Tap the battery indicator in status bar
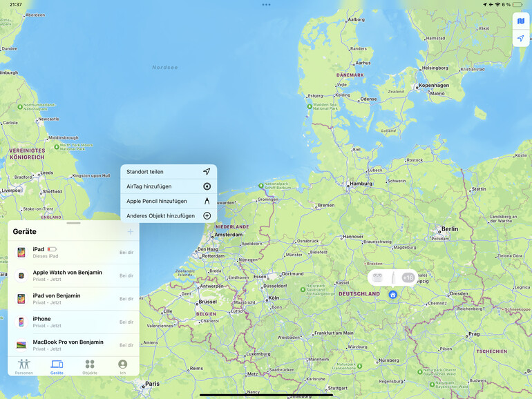 click(517, 4)
